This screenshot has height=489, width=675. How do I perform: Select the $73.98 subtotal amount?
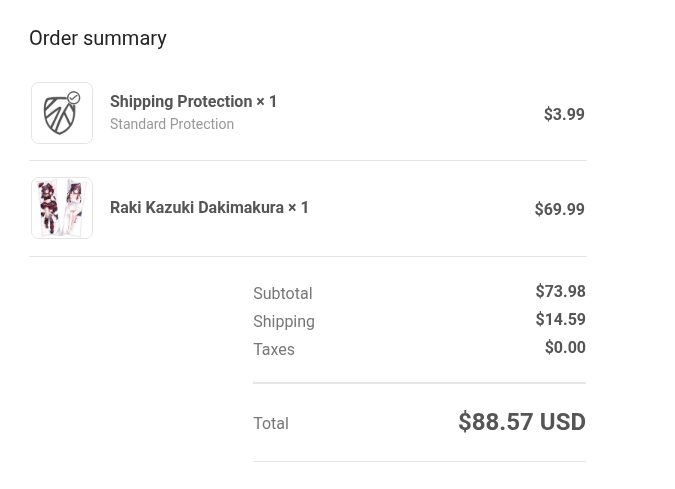(x=560, y=291)
